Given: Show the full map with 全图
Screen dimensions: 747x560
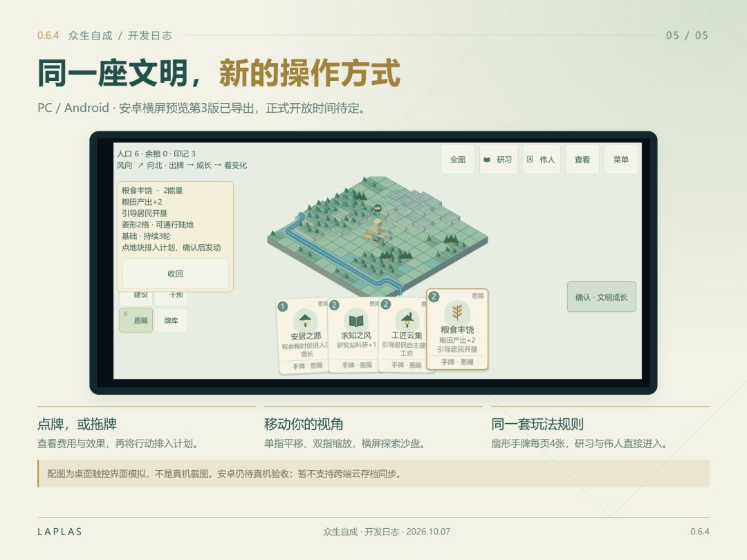Looking at the screenshot, I should [x=458, y=160].
